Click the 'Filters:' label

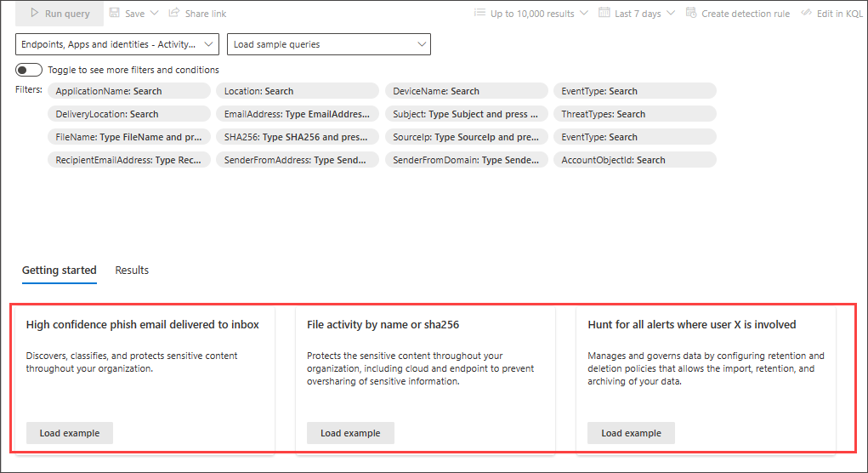click(29, 89)
